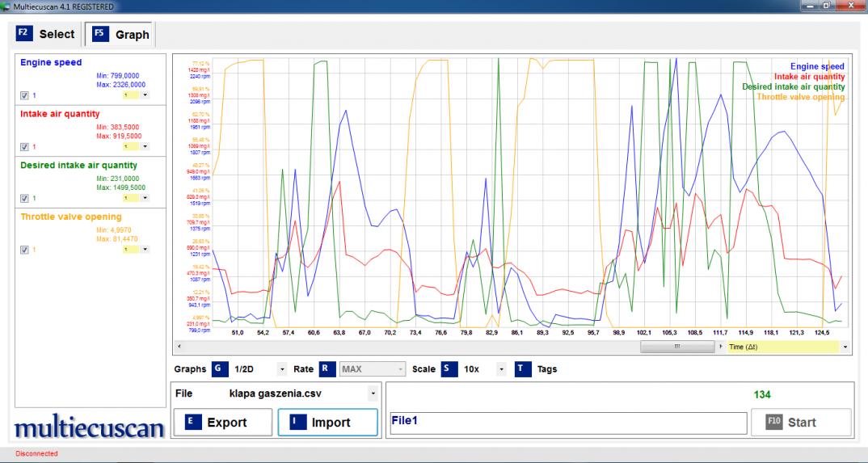The height and width of the screenshot is (463, 868).
Task: Click Min: 383,5000 intake air value
Action: [x=118, y=127]
